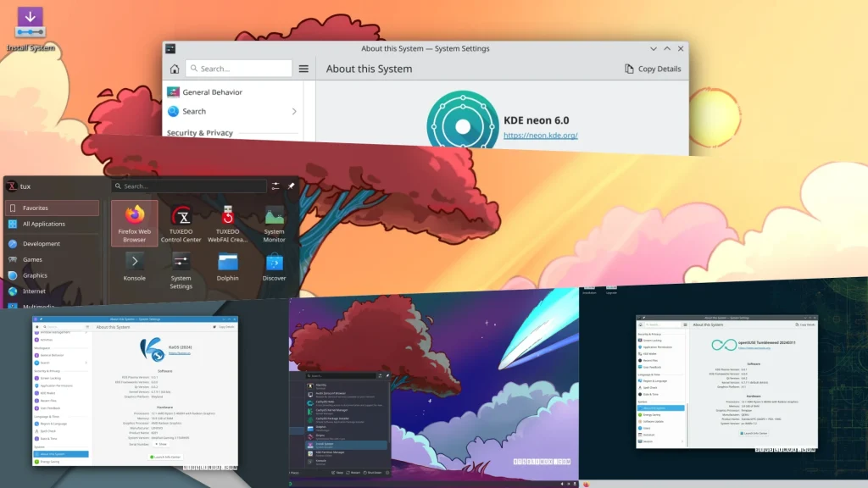Open Firefox Web Browser from Favorites grid
868x488 pixels.
[134, 222]
